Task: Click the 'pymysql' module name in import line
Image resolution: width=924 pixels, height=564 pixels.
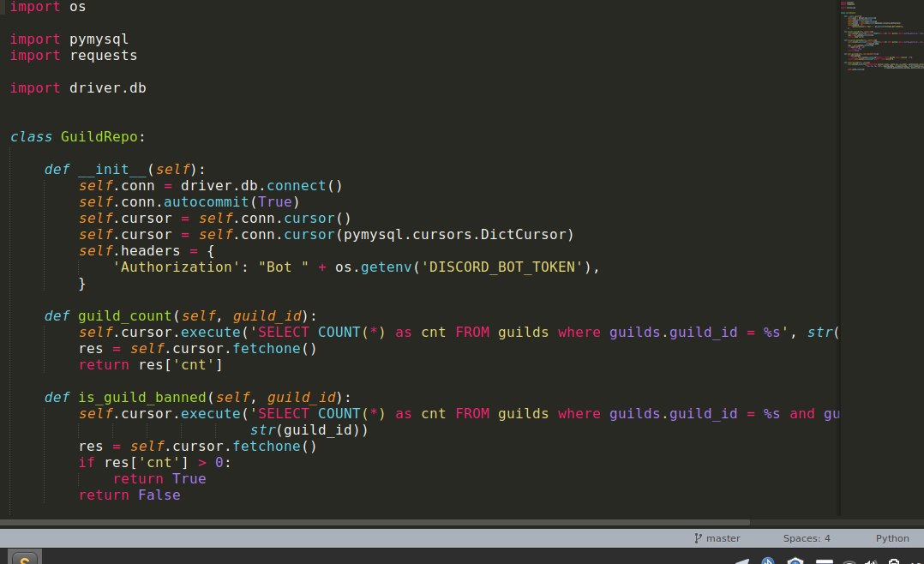Action: [x=99, y=39]
